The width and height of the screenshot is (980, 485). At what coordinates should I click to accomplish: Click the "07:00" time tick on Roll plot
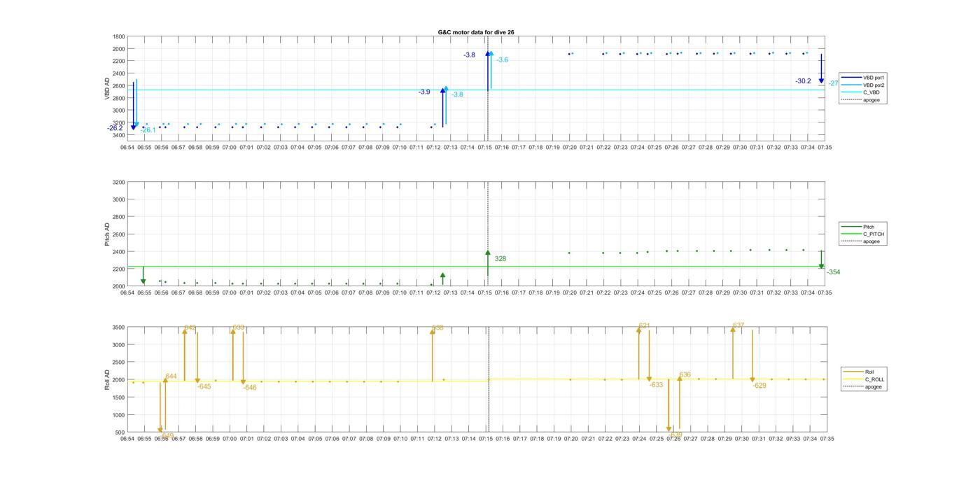pyautogui.click(x=230, y=439)
